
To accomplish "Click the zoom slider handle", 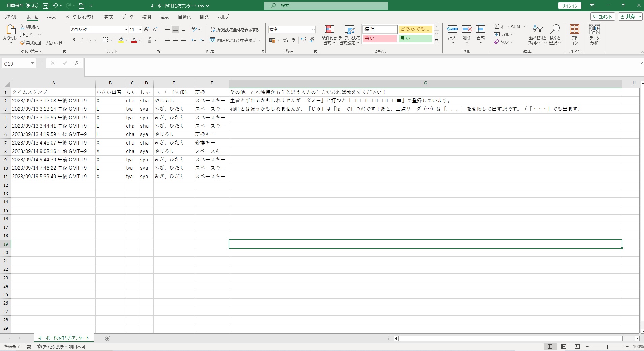I will [607, 347].
